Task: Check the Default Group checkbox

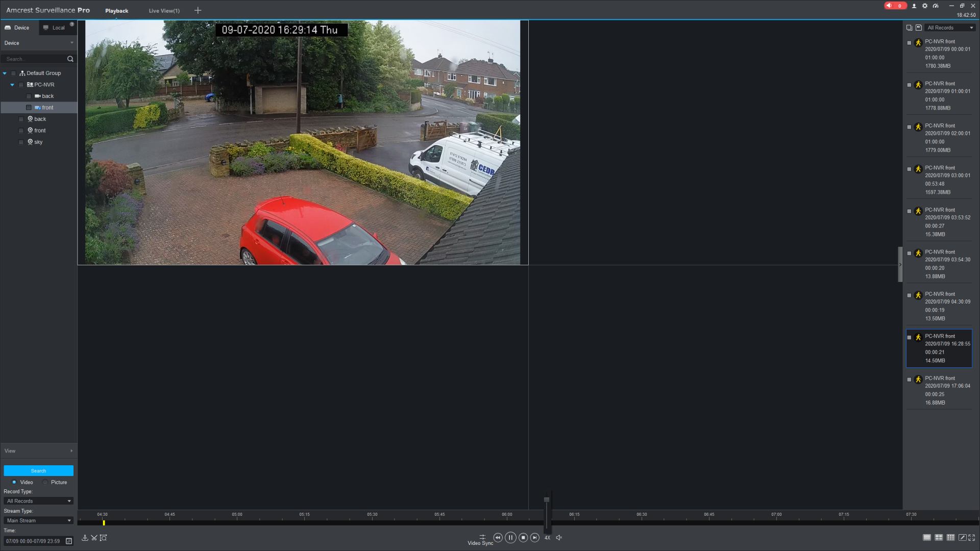Action: click(14, 73)
